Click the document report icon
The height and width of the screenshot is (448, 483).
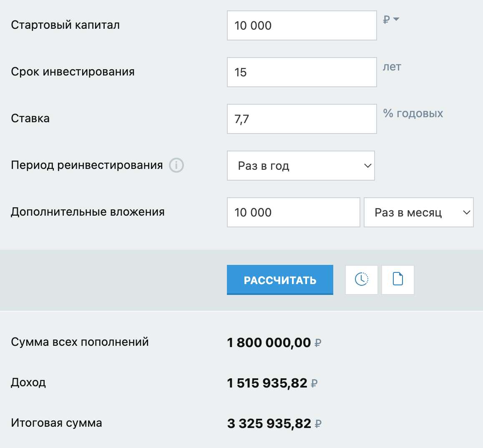click(x=397, y=280)
